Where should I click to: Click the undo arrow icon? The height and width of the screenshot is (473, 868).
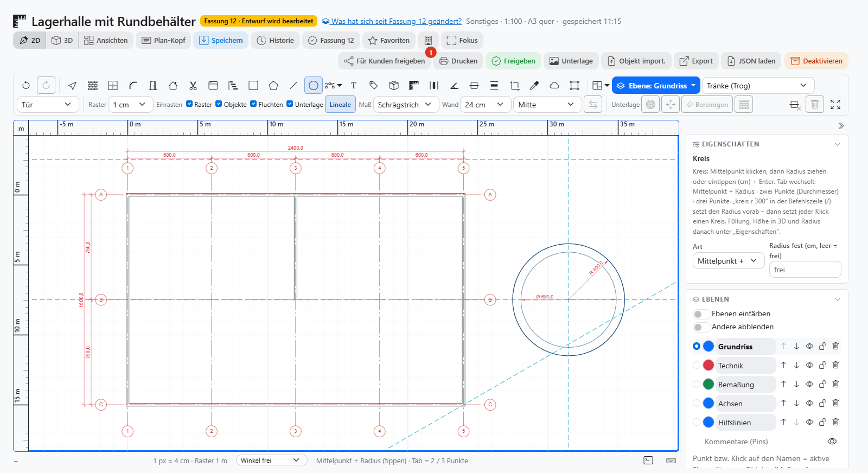26,85
